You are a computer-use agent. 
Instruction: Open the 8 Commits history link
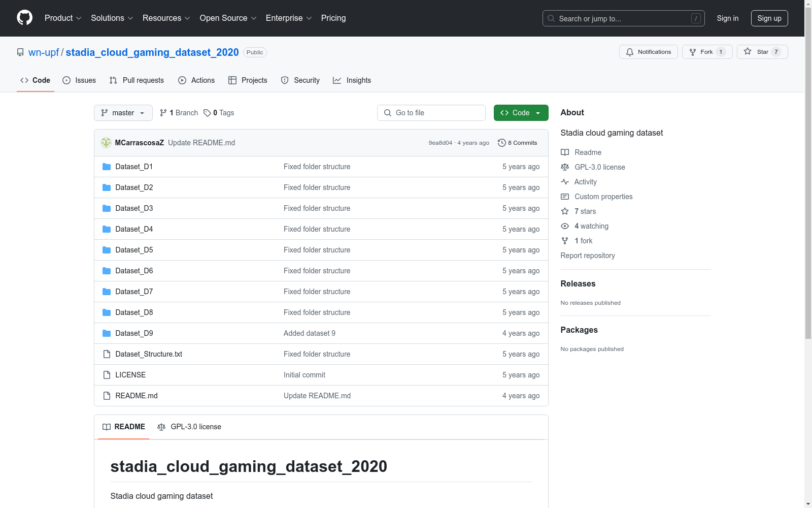point(518,143)
